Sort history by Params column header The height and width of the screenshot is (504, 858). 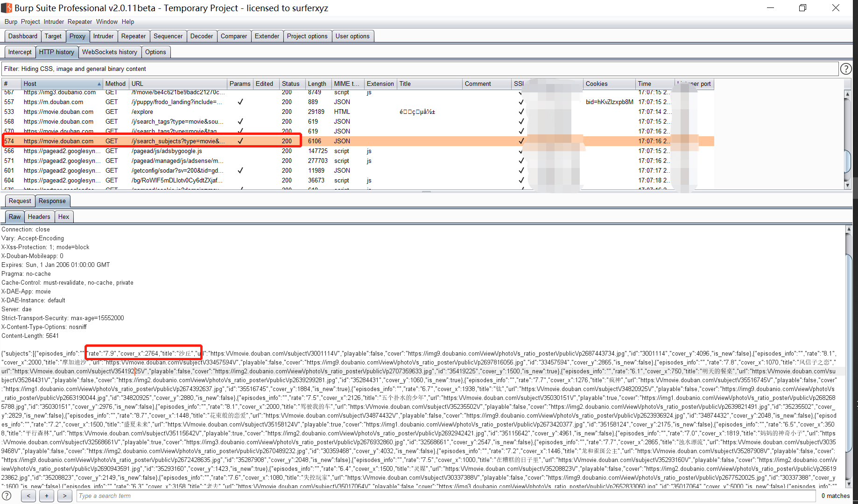click(x=240, y=84)
